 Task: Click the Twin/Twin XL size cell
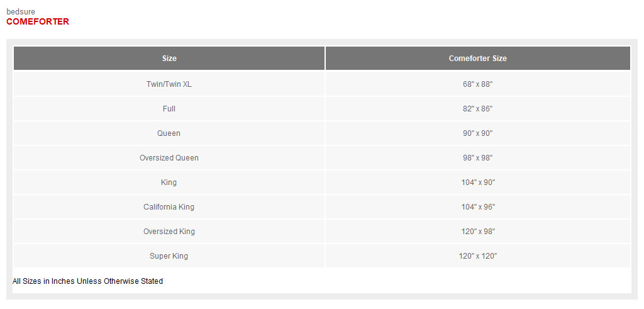pyautogui.click(x=169, y=84)
